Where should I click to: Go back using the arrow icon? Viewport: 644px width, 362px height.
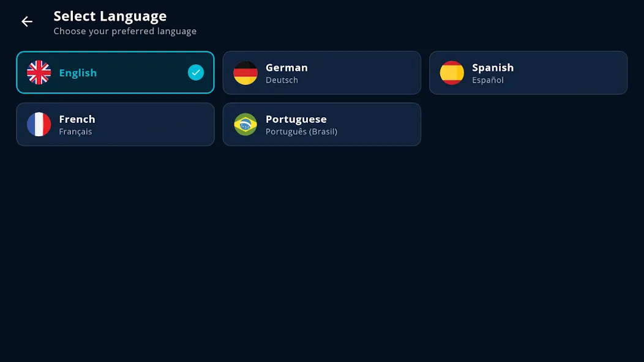(x=27, y=21)
